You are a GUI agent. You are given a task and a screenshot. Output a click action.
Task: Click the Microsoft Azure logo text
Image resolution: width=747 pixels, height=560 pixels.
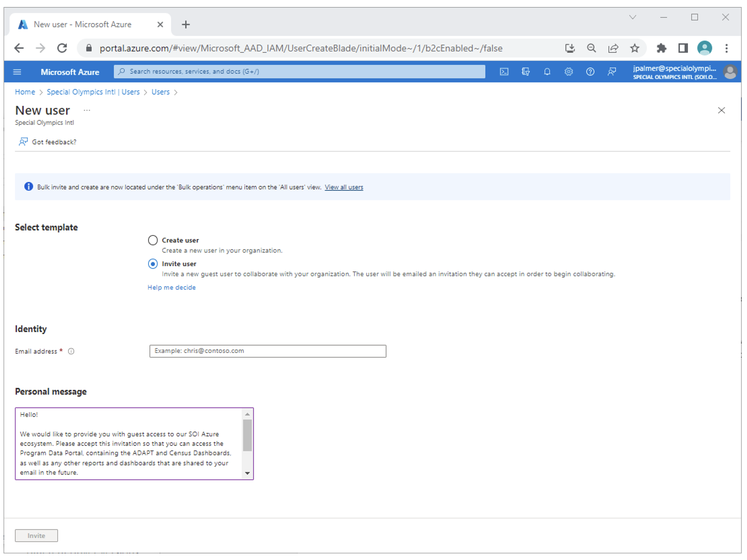pos(70,72)
